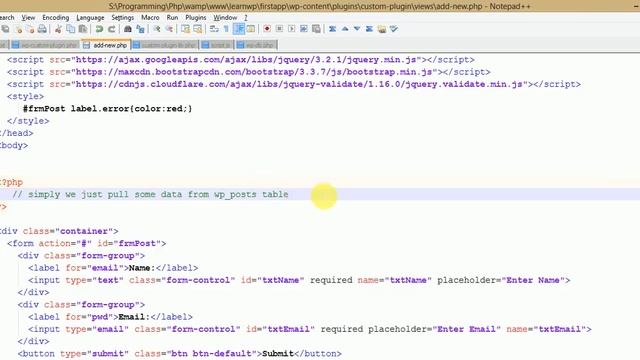Viewport: 640px width, 360px height.
Task: Toggle Show All Characters pilcrow icon
Action: [226, 29]
